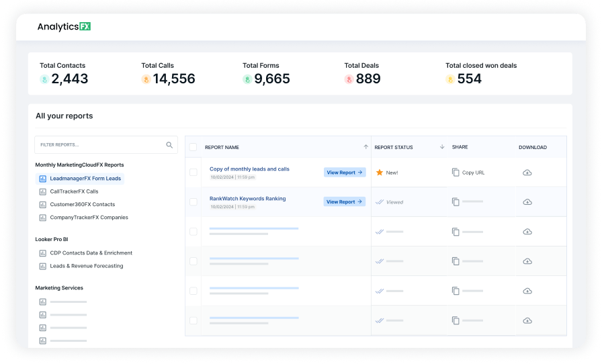Click the Total Calls metric icon
The image size is (602, 364).
coord(146,79)
